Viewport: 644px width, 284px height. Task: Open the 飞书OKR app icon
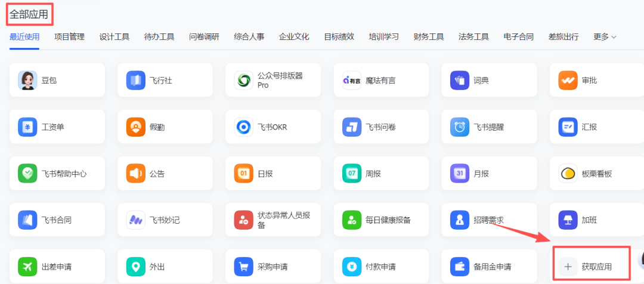(244, 126)
